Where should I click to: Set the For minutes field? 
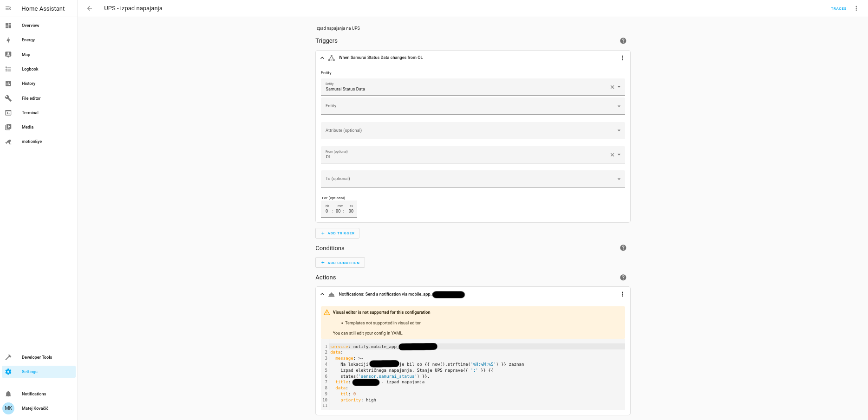click(x=339, y=211)
